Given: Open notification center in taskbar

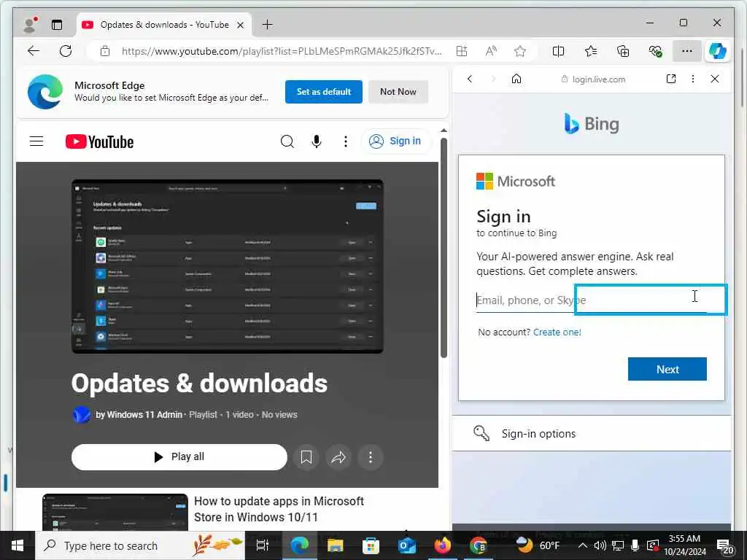Looking at the screenshot, I should (726, 547).
